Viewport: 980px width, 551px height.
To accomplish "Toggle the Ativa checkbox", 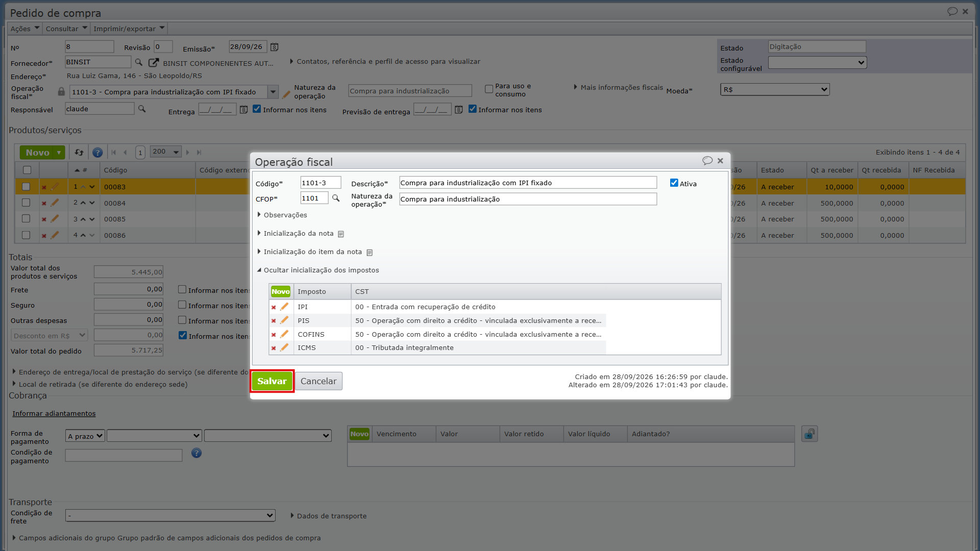I will tap(674, 183).
